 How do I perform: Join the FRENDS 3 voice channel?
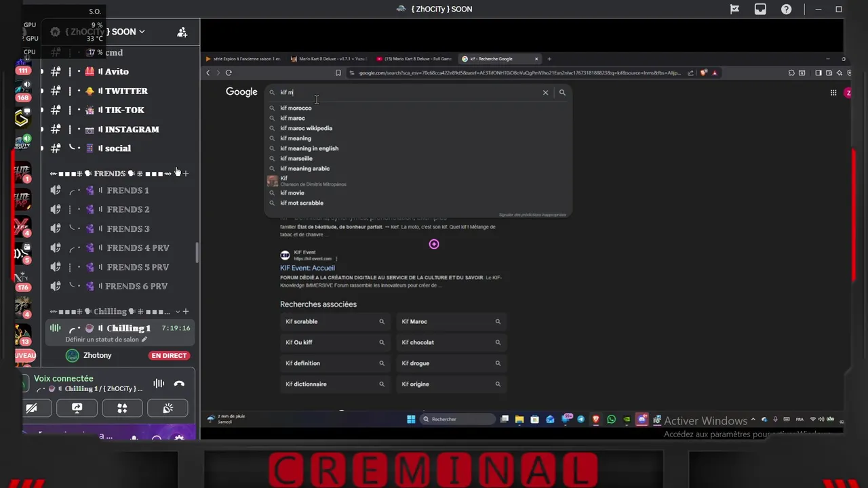pyautogui.click(x=119, y=228)
